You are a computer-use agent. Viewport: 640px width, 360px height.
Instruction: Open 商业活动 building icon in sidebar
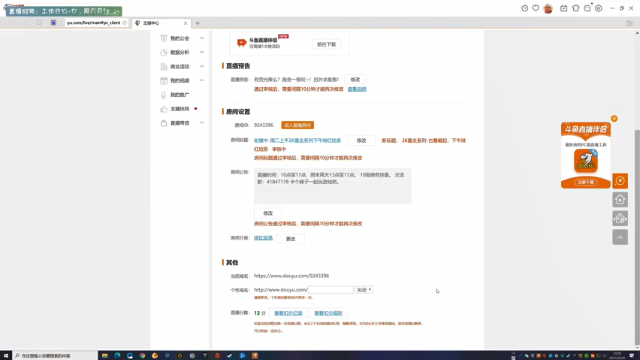(164, 67)
